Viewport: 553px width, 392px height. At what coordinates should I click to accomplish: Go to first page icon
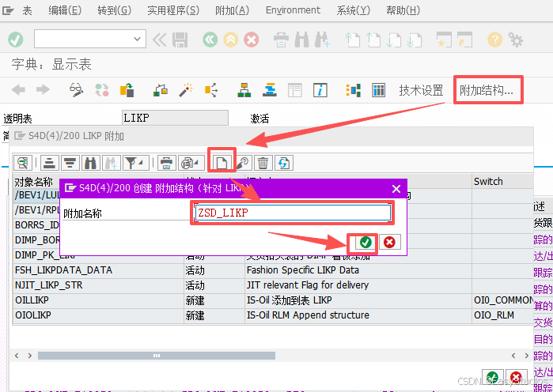tap(352, 40)
